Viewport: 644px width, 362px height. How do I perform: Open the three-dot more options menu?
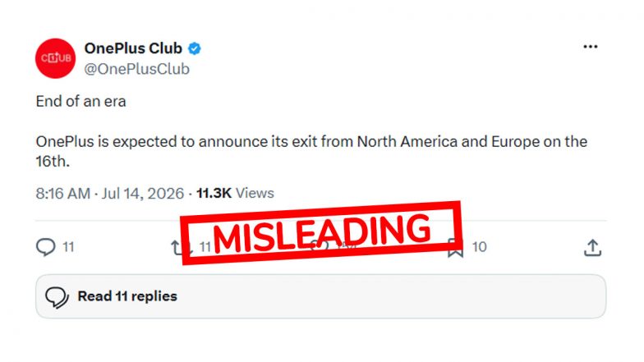pyautogui.click(x=590, y=47)
